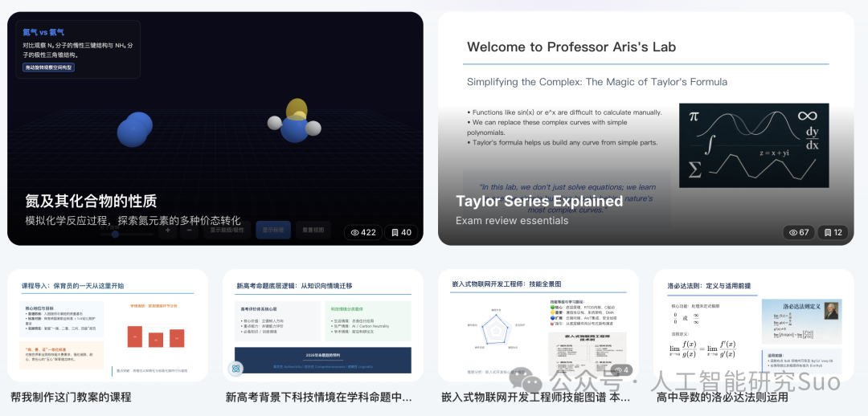Screen dimensions: 868x416
Task: Open 嵌入式物联网开发工程师技能图谱 title
Action: coord(534,397)
